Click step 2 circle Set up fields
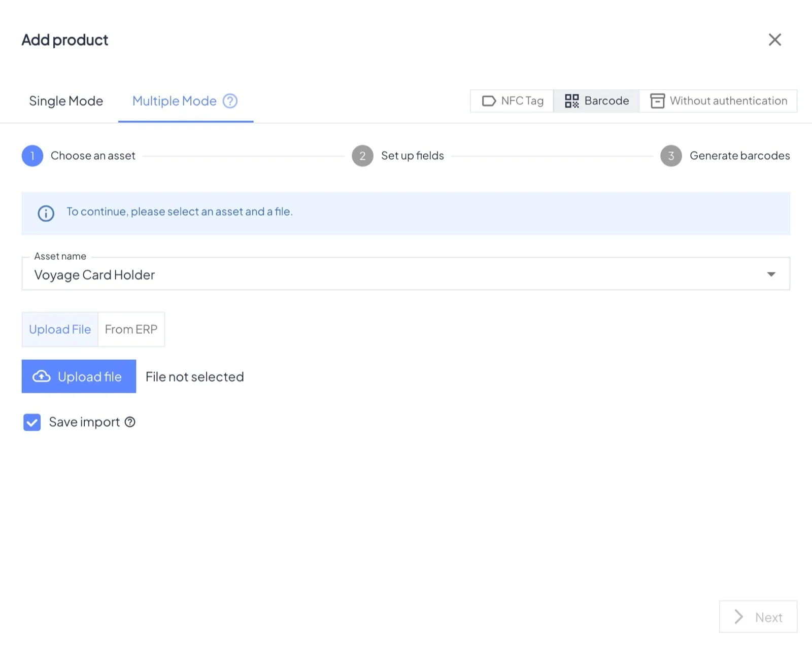812x658 pixels. [x=362, y=156]
